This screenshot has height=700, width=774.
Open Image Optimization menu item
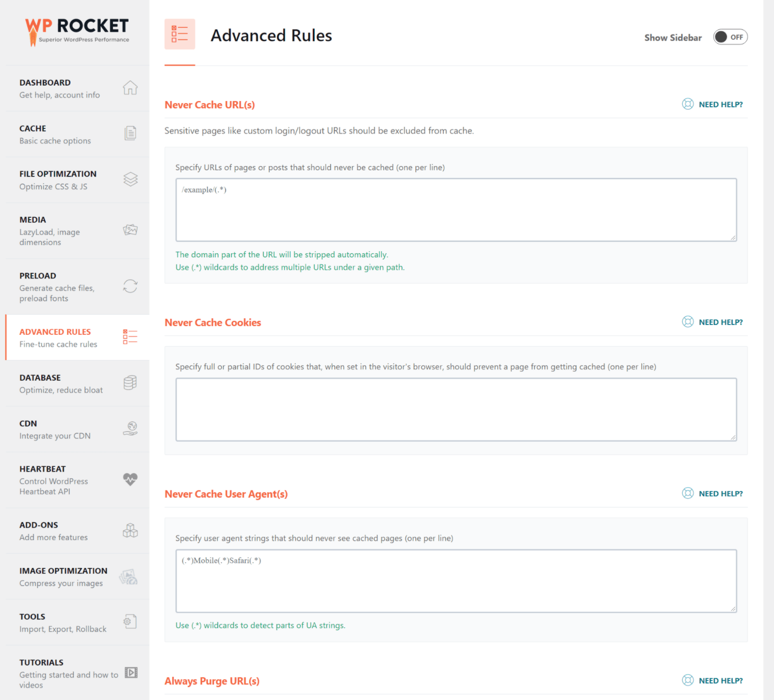tap(77, 577)
